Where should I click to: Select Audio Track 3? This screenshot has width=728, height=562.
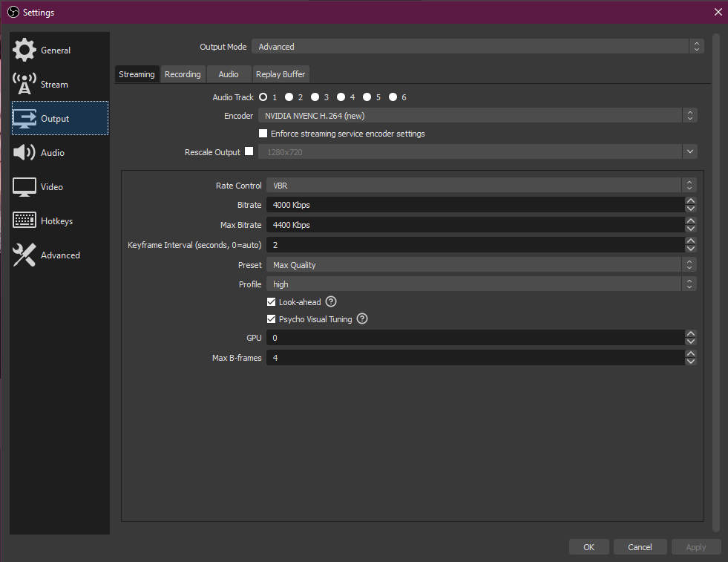(315, 97)
